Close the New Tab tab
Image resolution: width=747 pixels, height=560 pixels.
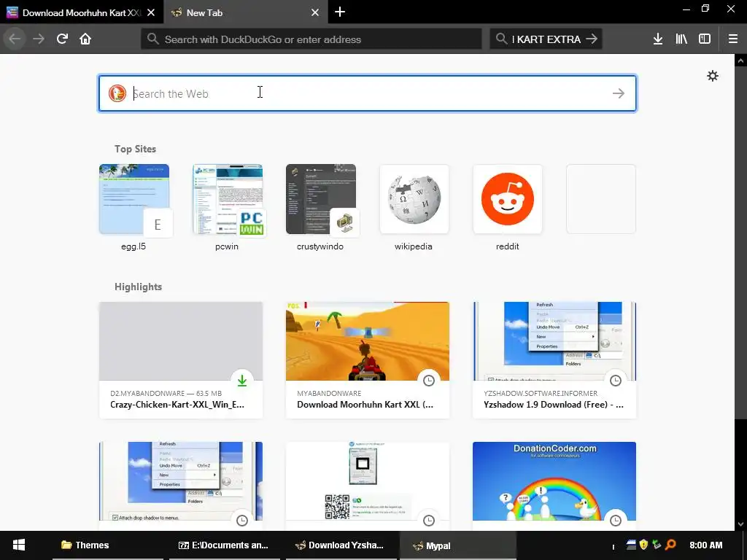click(315, 12)
